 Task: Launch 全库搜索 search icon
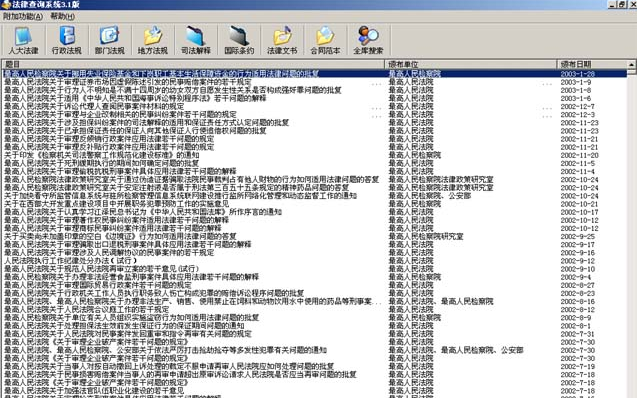tap(368, 40)
